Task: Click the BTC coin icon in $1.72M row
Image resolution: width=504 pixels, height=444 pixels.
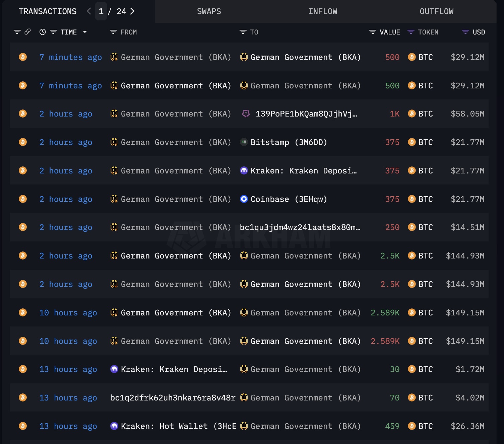Action: click(412, 369)
